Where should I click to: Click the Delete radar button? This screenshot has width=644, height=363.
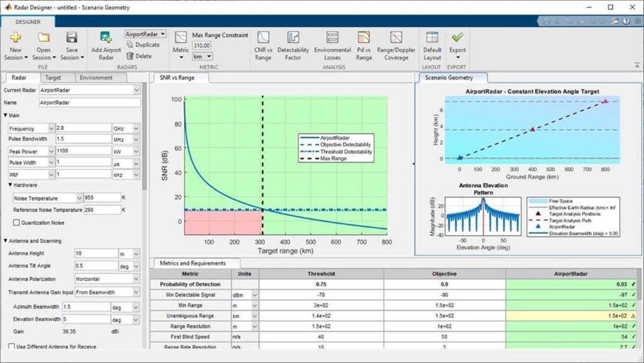click(141, 54)
